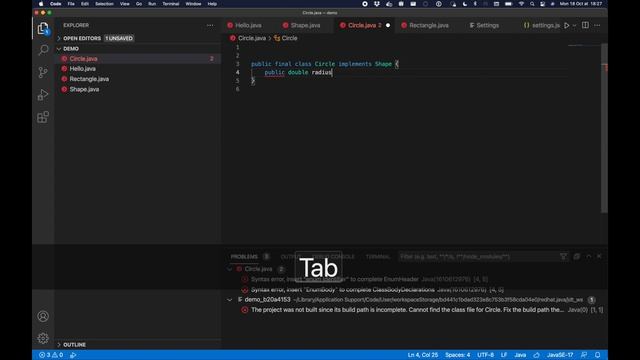The height and width of the screenshot is (360, 640).
Task: Change indentation via Spaces: 4
Action: point(458,355)
